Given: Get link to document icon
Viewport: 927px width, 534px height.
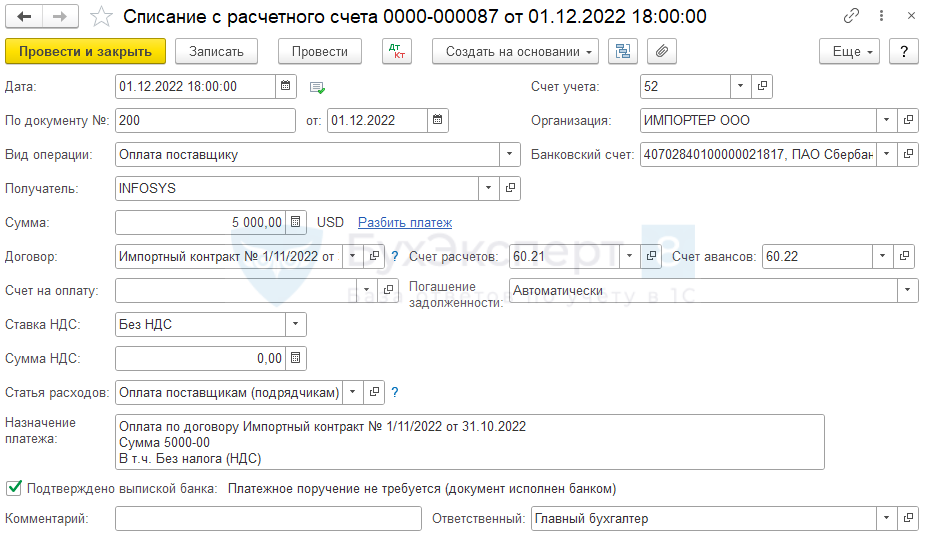Looking at the screenshot, I should coord(852,16).
